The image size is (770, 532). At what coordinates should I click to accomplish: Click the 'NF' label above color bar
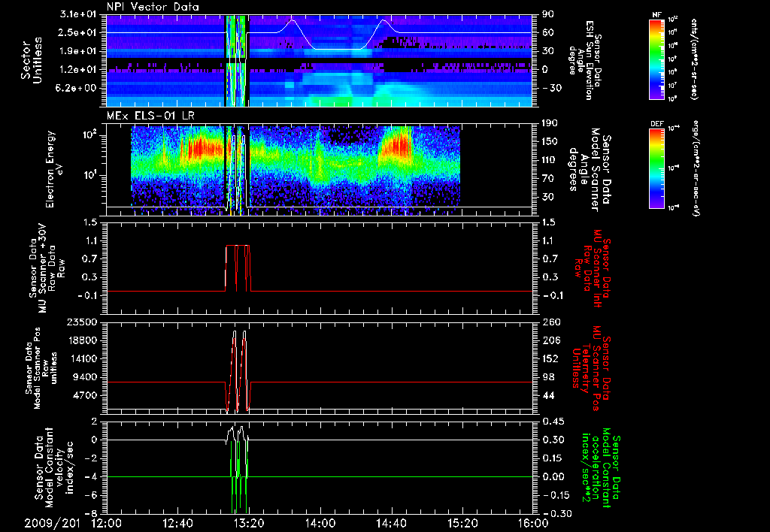coord(656,15)
